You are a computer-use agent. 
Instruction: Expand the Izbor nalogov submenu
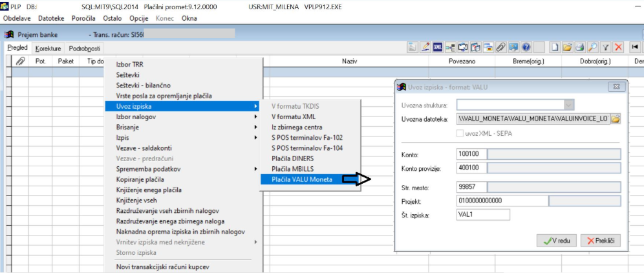[x=183, y=116]
